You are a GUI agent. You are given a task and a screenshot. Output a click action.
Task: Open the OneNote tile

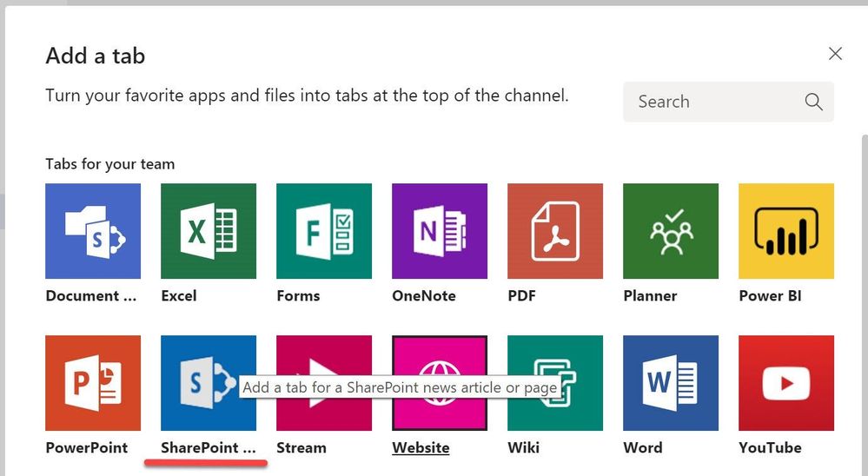[440, 231]
